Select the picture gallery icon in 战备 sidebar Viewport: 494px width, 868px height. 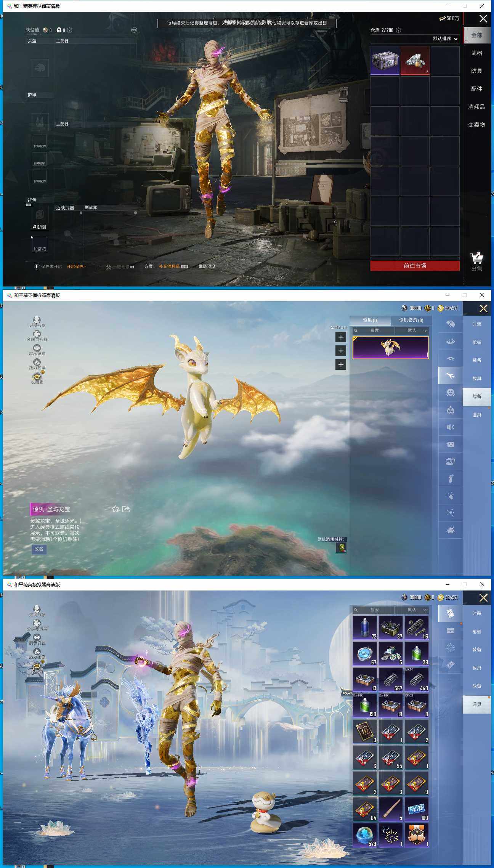tap(451, 461)
